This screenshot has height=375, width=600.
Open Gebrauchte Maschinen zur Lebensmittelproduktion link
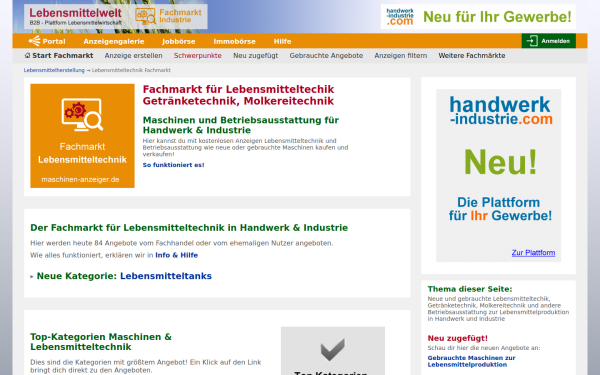pos(471,361)
